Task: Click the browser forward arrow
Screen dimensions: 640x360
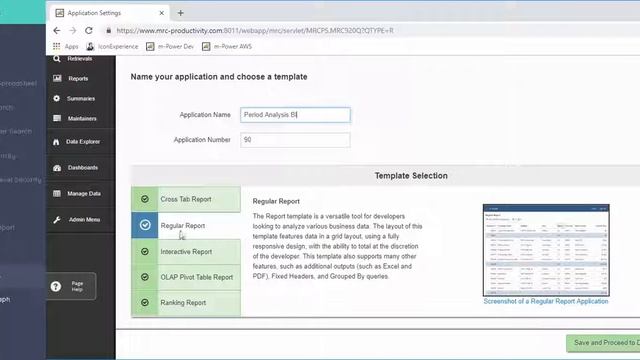Action: coord(73,31)
